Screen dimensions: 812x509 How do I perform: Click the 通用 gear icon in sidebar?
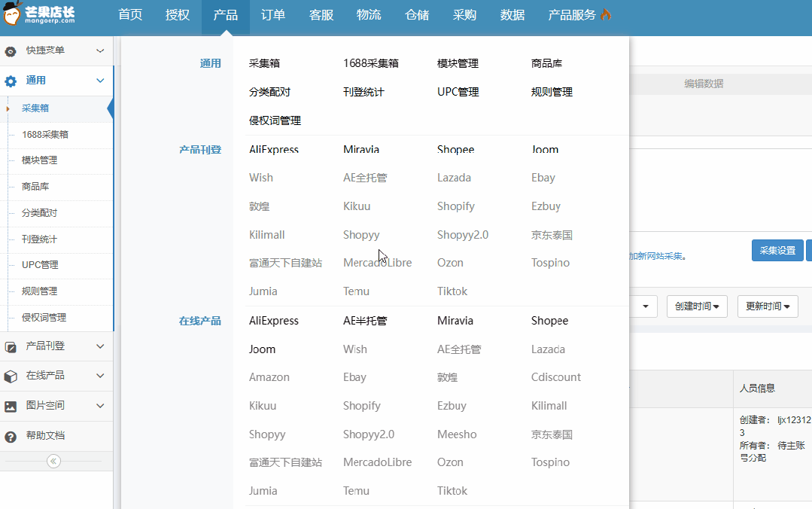click(x=11, y=81)
